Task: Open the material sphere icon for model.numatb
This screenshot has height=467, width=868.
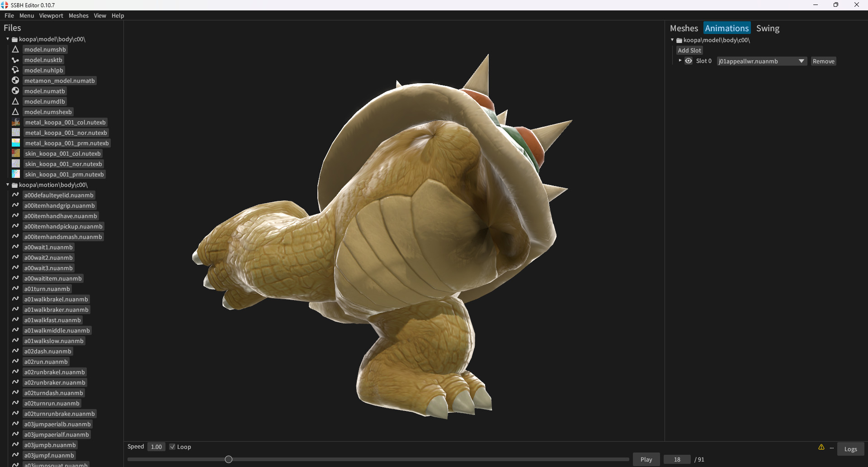Action: (15, 91)
